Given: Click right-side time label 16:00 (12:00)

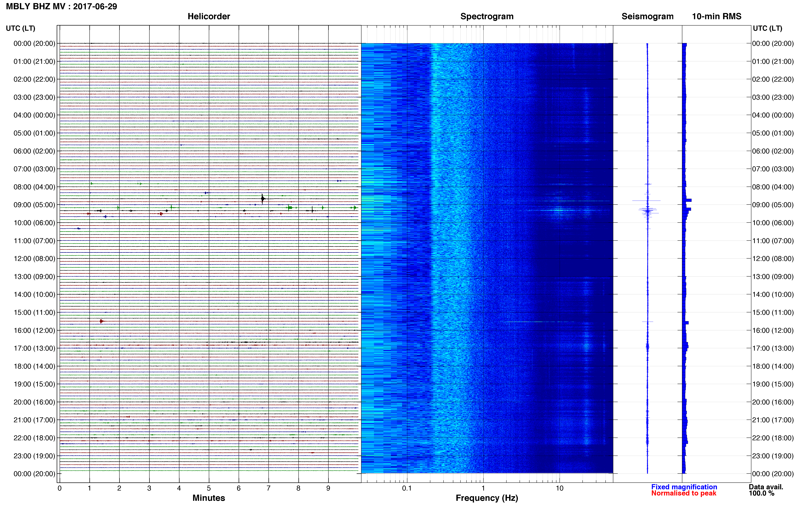Looking at the screenshot, I should pyautogui.click(x=773, y=330).
